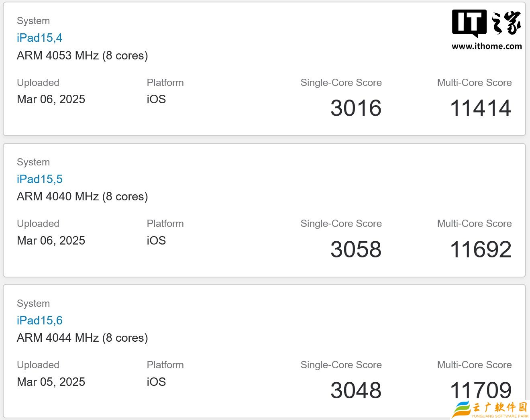The image size is (530, 420).
Task: Click the Yunguang Software Park logo
Action: pyautogui.click(x=491, y=410)
